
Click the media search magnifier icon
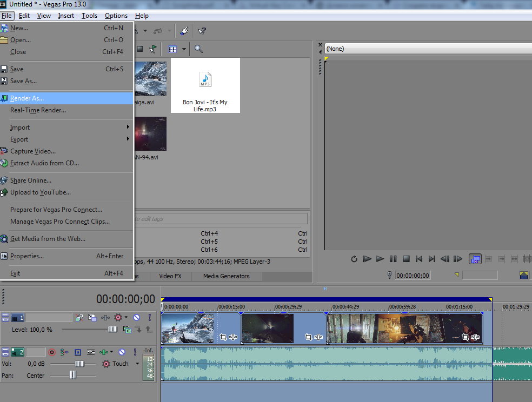click(x=198, y=49)
